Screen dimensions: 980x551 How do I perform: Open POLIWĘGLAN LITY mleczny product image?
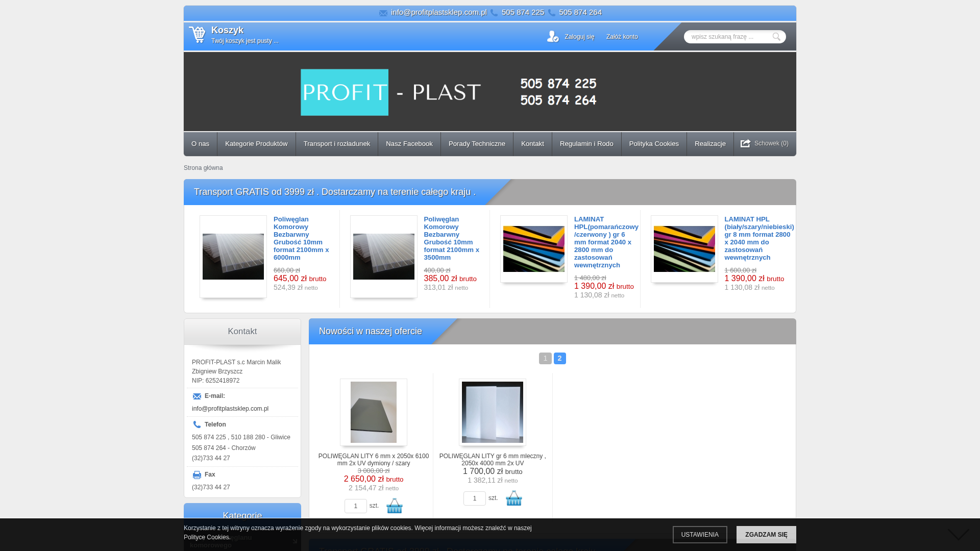click(x=493, y=412)
